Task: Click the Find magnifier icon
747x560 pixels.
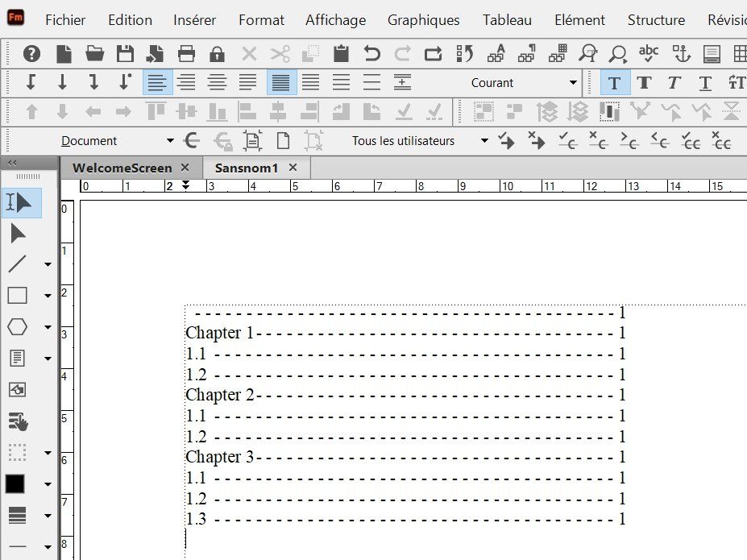Action: click(618, 54)
